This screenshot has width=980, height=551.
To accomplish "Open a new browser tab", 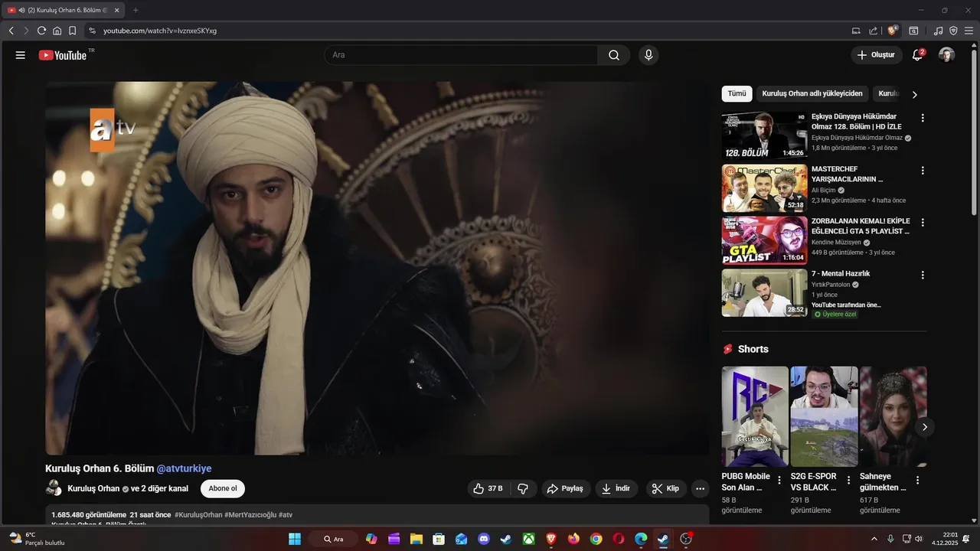I will pos(136,10).
